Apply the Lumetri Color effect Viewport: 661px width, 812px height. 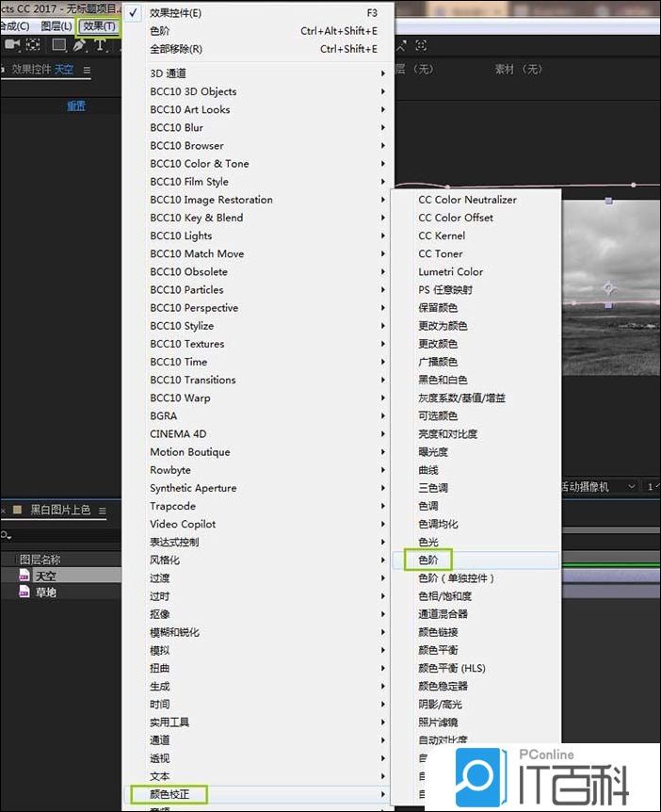click(476, 271)
